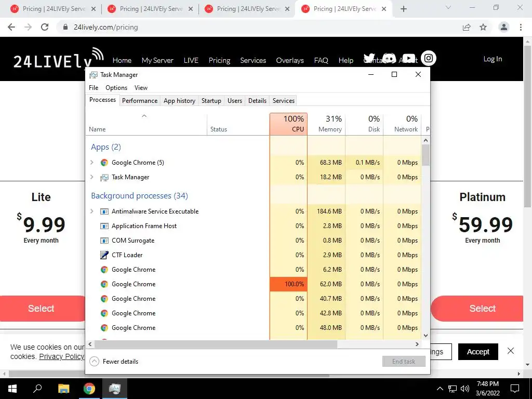Viewport: 532px width, 399px height.
Task: Select the Application Frame Host row
Action: (x=253, y=225)
